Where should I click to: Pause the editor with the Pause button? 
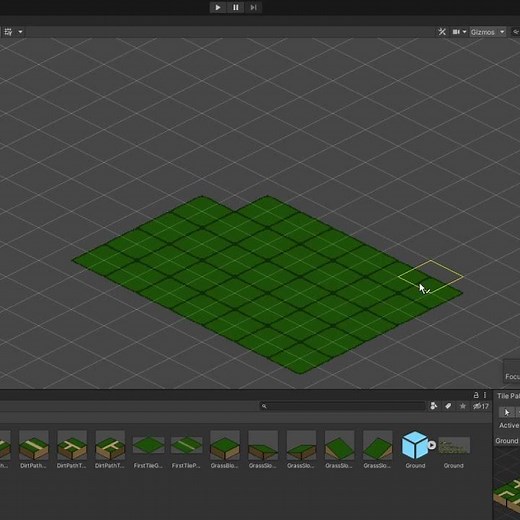(x=236, y=7)
